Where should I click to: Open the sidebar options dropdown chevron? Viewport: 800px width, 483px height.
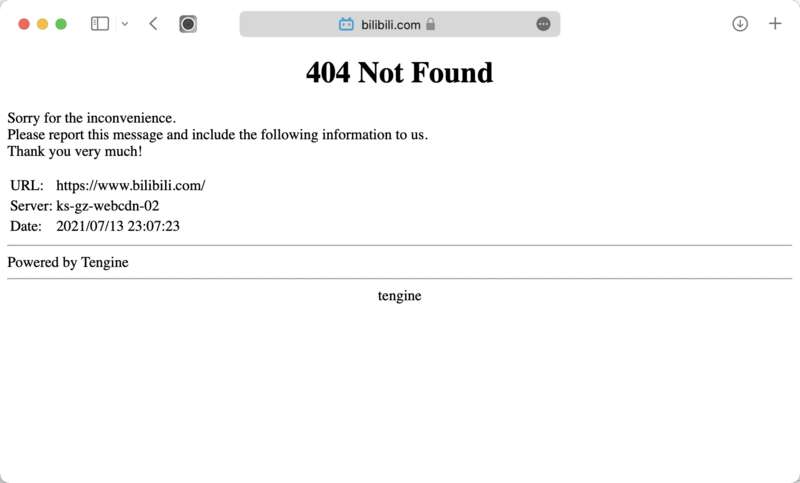(x=125, y=24)
